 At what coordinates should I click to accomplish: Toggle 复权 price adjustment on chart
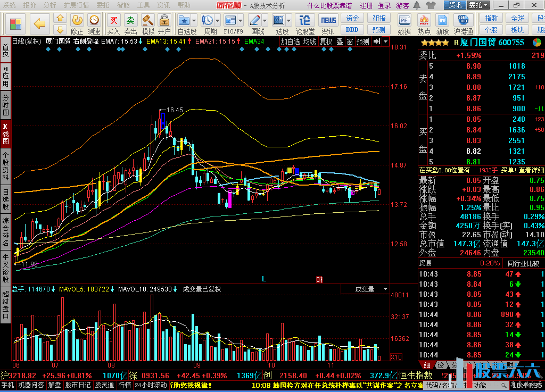[x=325, y=41]
